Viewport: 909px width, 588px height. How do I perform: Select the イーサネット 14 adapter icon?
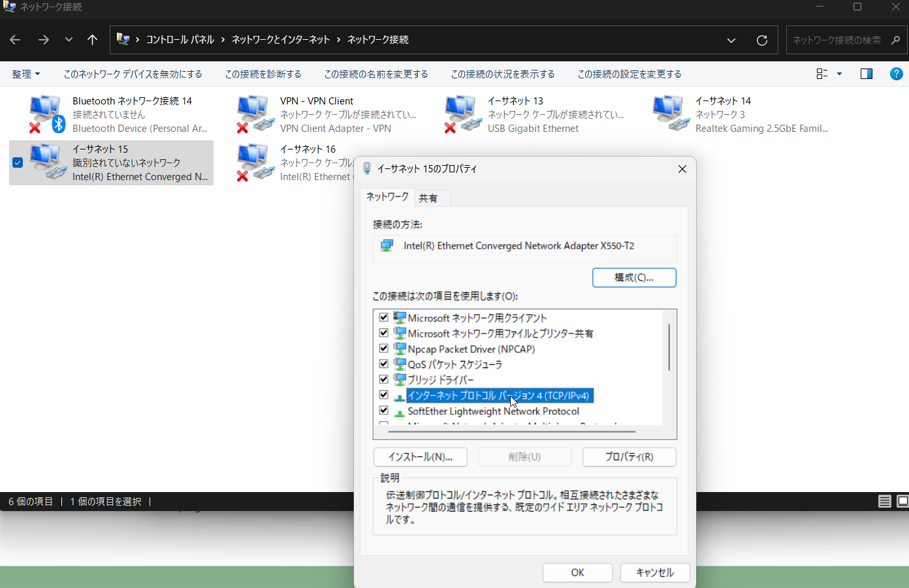670,114
